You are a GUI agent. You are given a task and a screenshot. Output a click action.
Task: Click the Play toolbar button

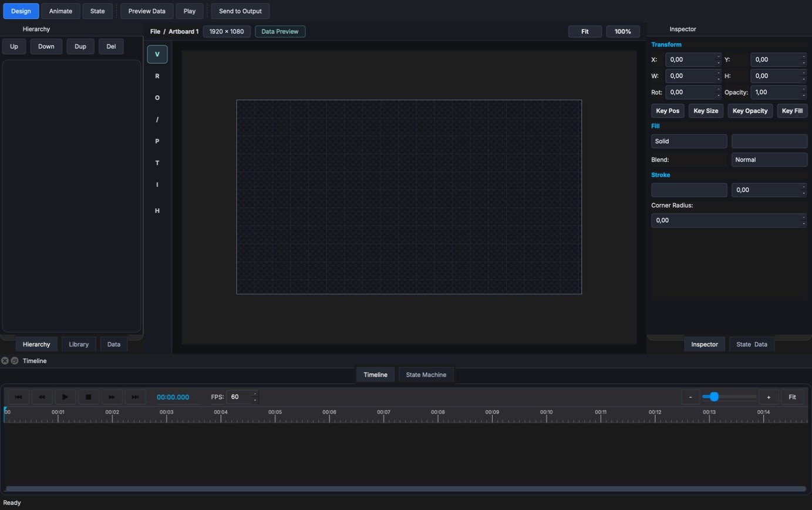190,11
